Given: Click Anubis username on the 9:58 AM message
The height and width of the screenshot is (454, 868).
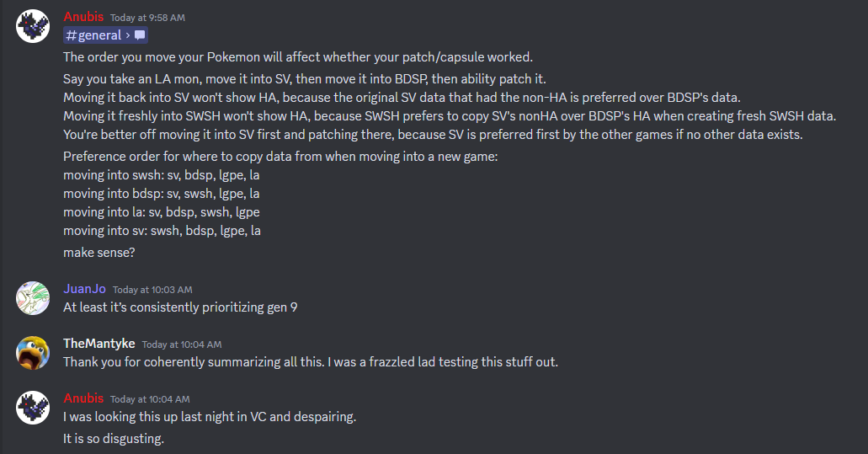Looking at the screenshot, I should point(83,17).
